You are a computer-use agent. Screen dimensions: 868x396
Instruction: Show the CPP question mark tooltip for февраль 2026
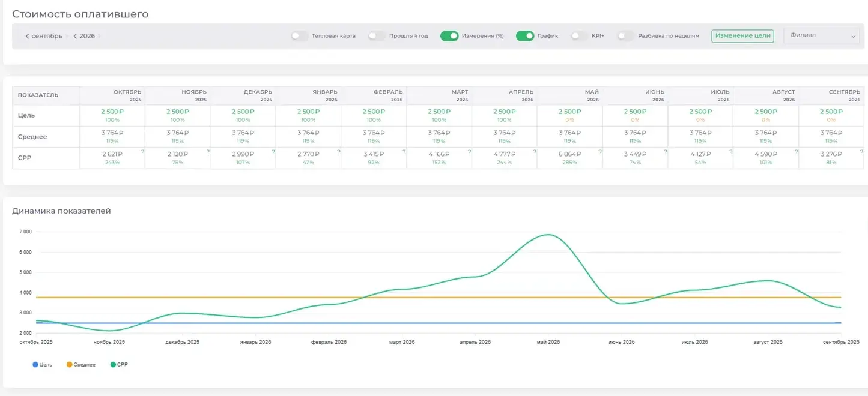[404, 152]
